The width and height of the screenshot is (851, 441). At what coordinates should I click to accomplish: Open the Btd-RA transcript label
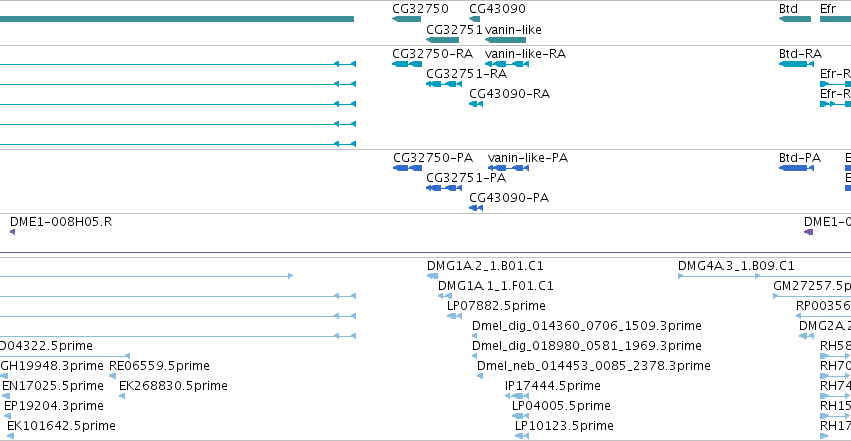[x=800, y=54]
